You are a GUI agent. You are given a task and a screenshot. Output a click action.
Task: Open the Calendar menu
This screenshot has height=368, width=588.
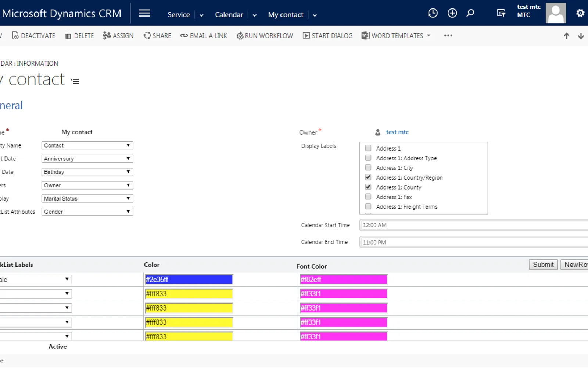click(229, 15)
